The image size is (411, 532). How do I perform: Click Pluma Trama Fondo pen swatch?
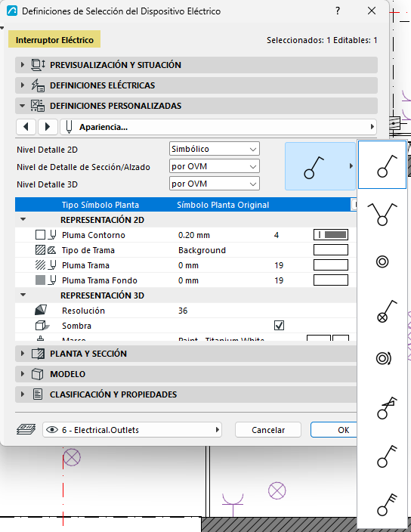pos(331,280)
